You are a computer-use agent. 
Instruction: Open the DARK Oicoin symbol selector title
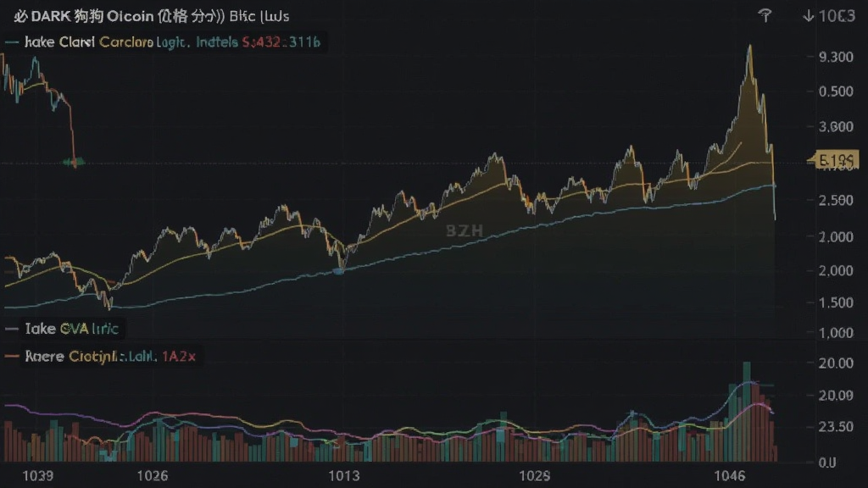point(119,16)
